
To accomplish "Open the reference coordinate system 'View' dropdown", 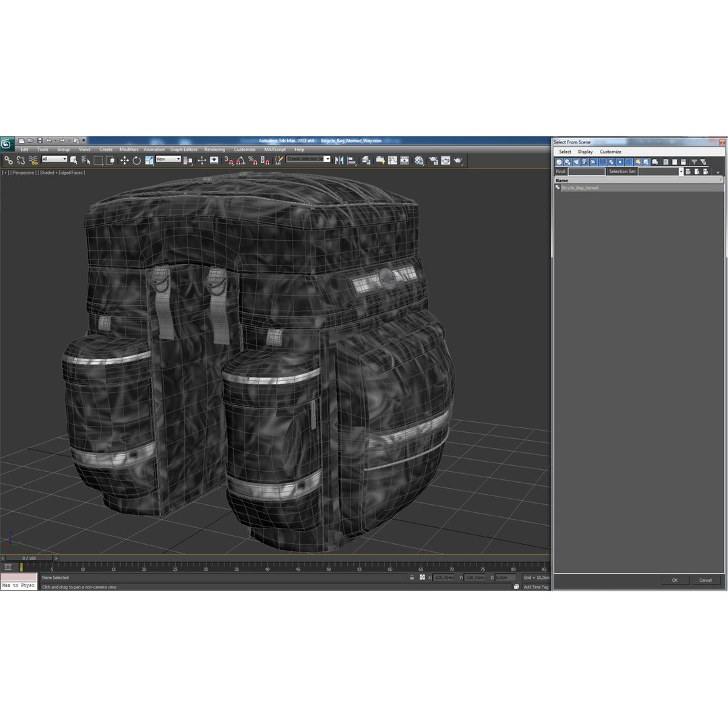I will point(168,159).
